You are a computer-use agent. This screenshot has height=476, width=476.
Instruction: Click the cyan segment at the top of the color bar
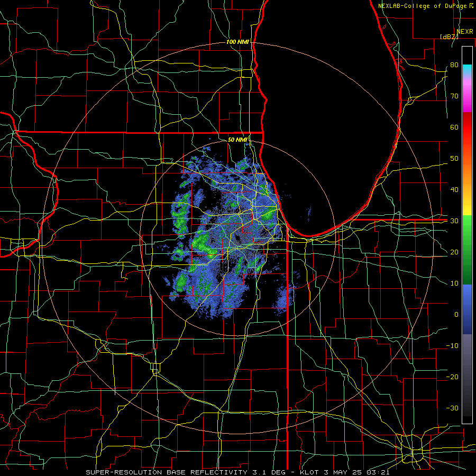coord(467,69)
